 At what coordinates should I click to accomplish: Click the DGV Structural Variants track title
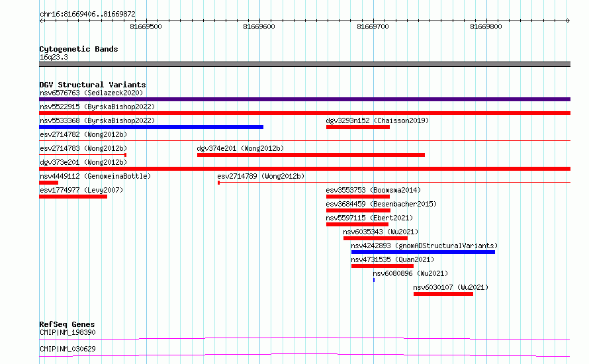93,85
